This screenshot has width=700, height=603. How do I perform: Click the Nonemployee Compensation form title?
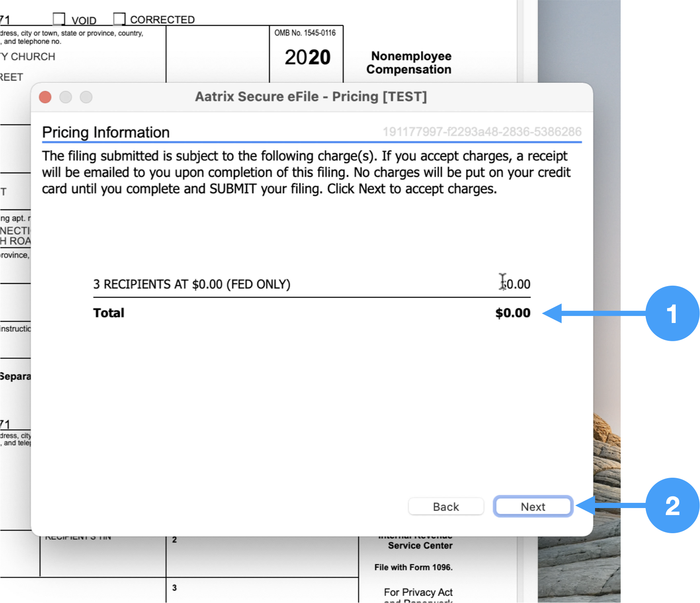[409, 63]
